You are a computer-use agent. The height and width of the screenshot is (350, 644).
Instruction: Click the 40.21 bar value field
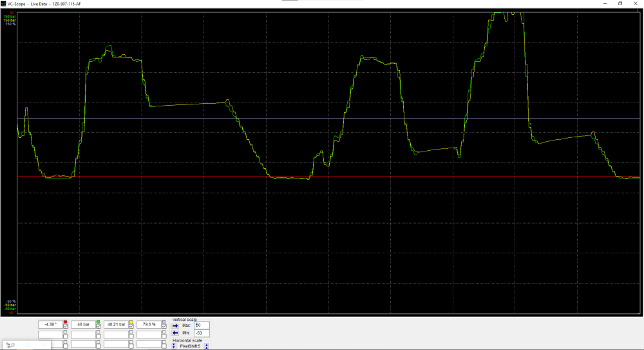(116, 324)
